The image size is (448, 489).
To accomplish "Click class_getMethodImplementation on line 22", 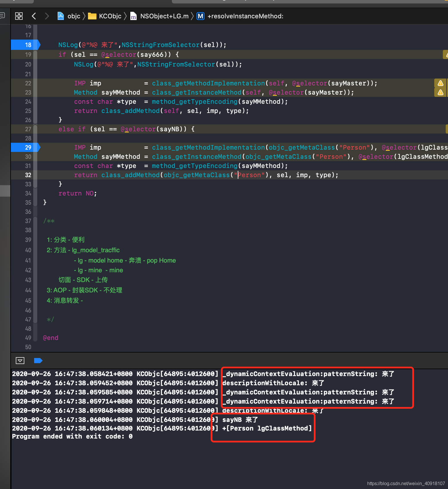I will coord(208,83).
